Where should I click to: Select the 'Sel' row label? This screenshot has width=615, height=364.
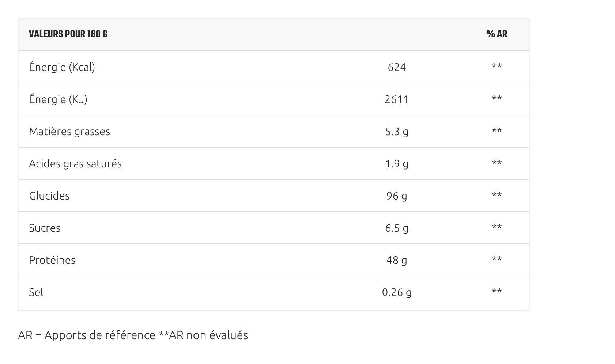[36, 292]
